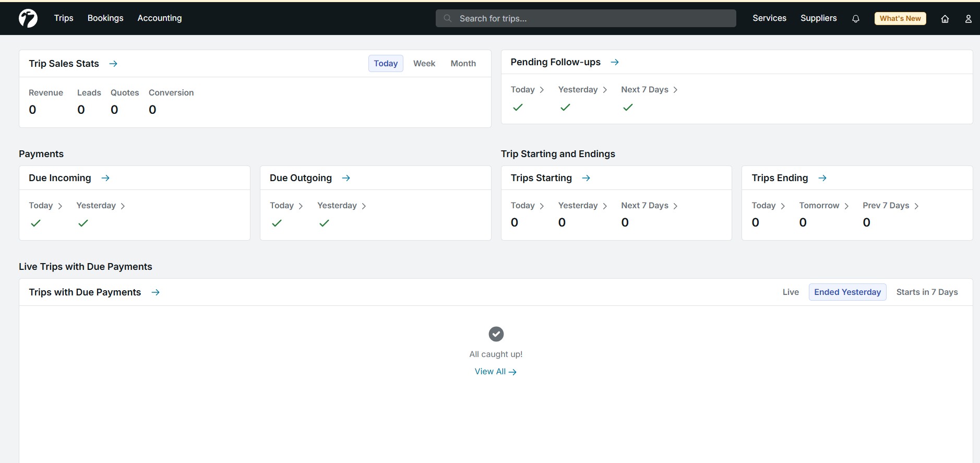The height and width of the screenshot is (463, 980).
Task: Click the Yesterday checkmark under Due Outgoing
Action: pyautogui.click(x=324, y=223)
